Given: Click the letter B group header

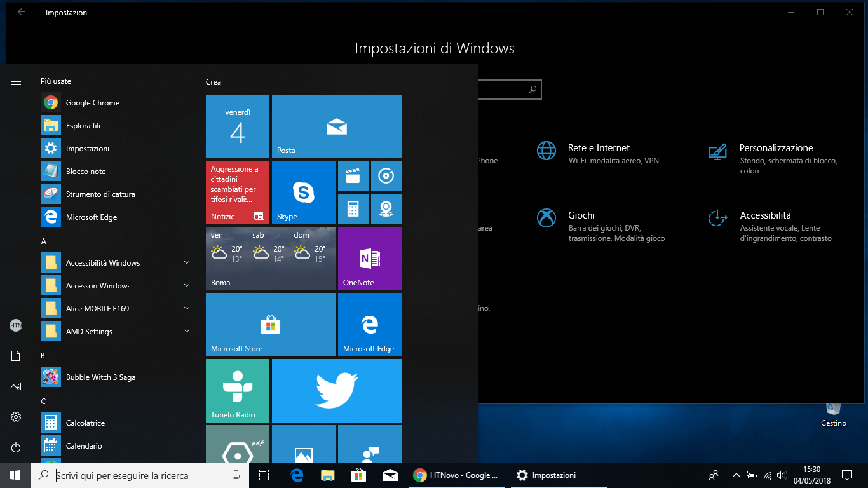Looking at the screenshot, I should click(43, 356).
